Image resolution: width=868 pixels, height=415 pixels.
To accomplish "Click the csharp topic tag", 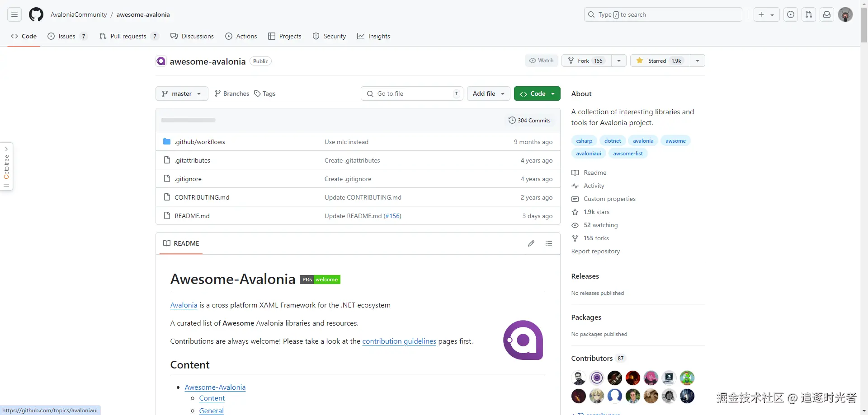I will (584, 141).
